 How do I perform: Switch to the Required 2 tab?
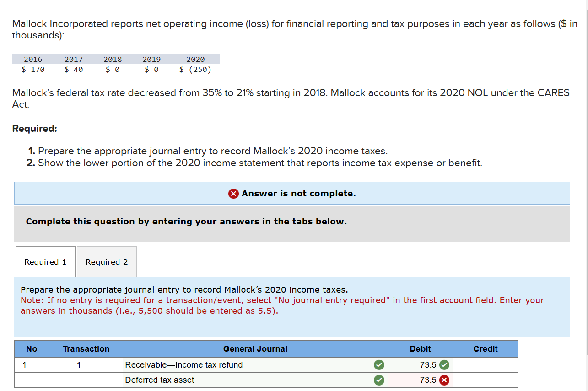pos(106,261)
